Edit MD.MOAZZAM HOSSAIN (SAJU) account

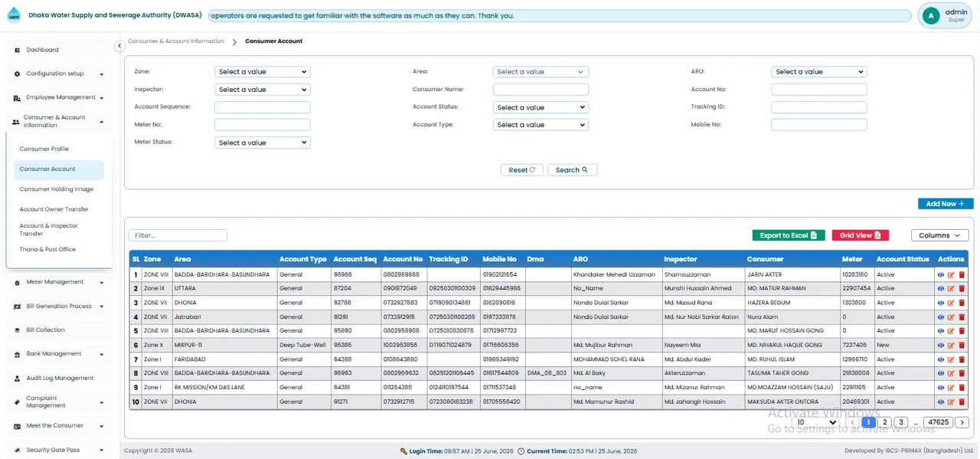pyautogui.click(x=951, y=388)
